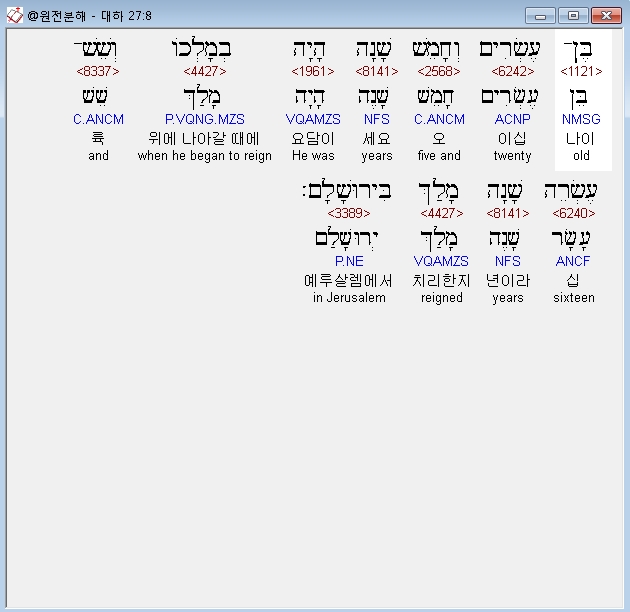
Task: Click the Hebrew lemma above ANCF
Action: coord(571,239)
